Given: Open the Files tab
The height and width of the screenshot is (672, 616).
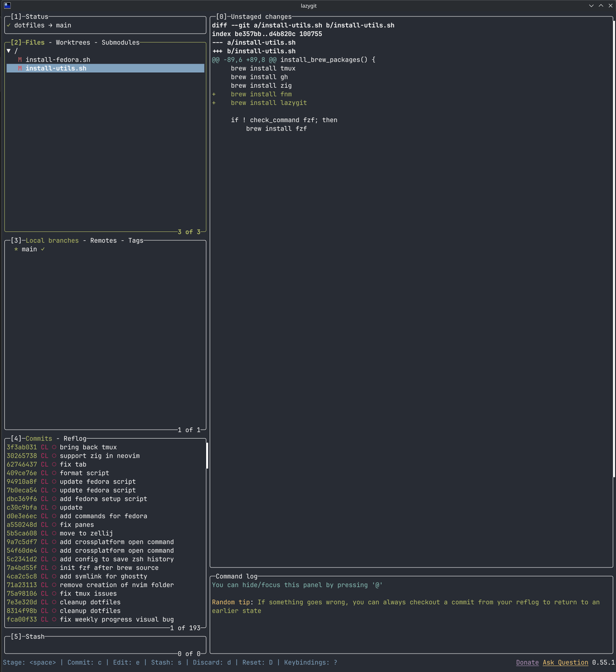Looking at the screenshot, I should click(35, 43).
